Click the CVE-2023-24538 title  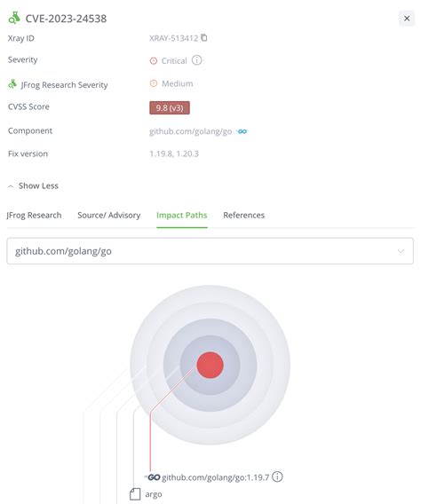point(66,19)
